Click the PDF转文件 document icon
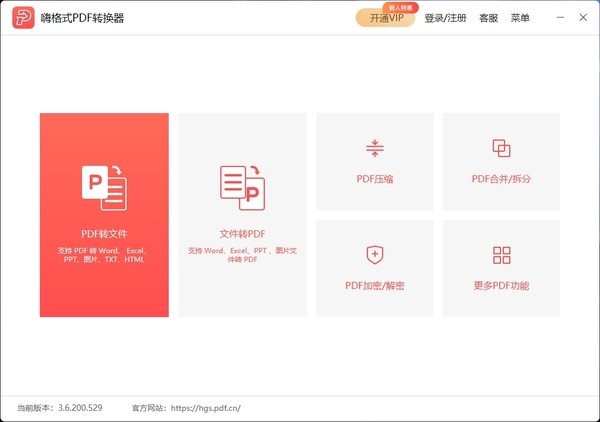Image resolution: width=600 pixels, height=422 pixels. (x=104, y=187)
